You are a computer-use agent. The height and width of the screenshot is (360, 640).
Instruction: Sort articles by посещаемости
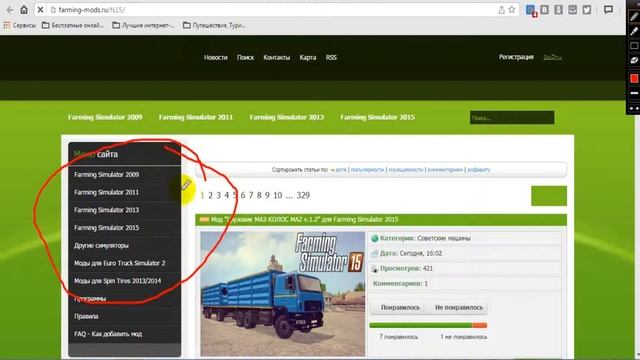(406, 169)
